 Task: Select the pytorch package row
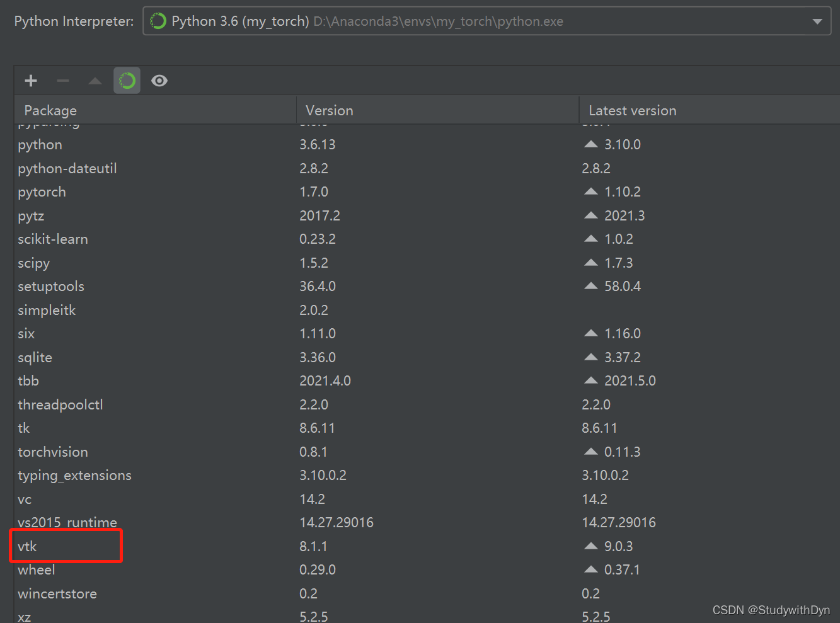pos(427,192)
